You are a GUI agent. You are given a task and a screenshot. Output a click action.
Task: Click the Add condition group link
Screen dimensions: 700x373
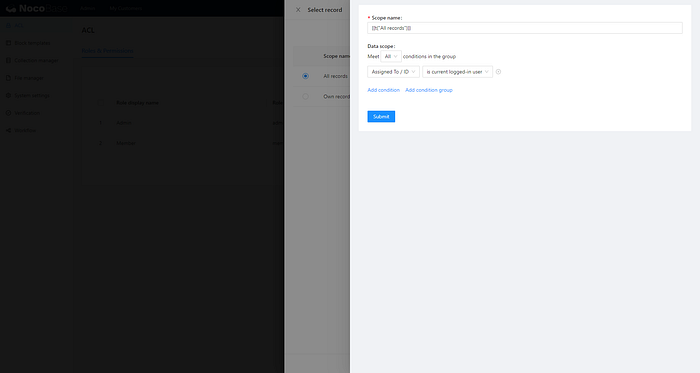click(429, 90)
